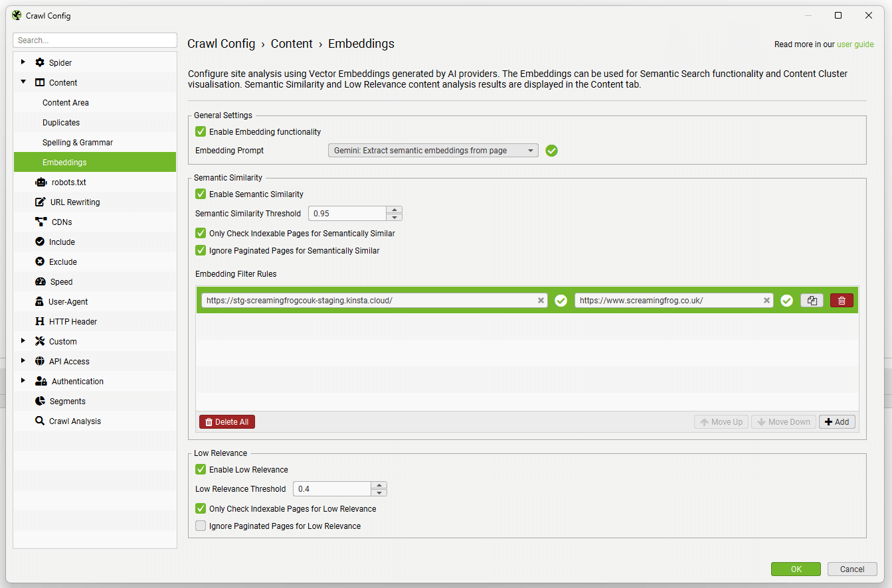Screen dimensions: 892x588
Task: Click Crawl Config in the breadcrumb
Action: point(221,43)
